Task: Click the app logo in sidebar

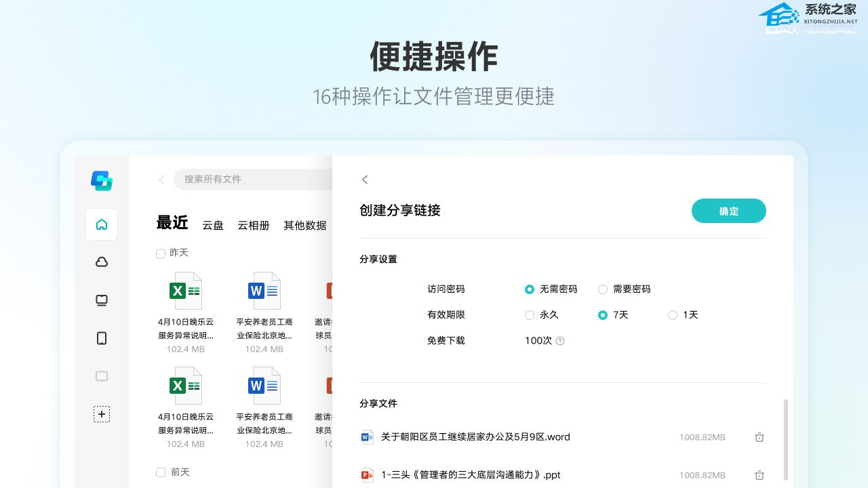Action: pyautogui.click(x=102, y=180)
